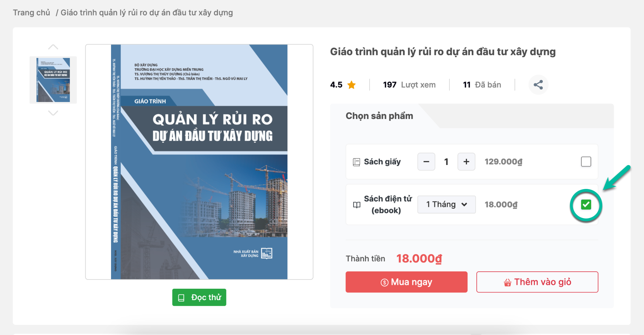Click the Chọn sản phẩm tab header
Viewport: 644px width, 335px height.
(x=379, y=116)
